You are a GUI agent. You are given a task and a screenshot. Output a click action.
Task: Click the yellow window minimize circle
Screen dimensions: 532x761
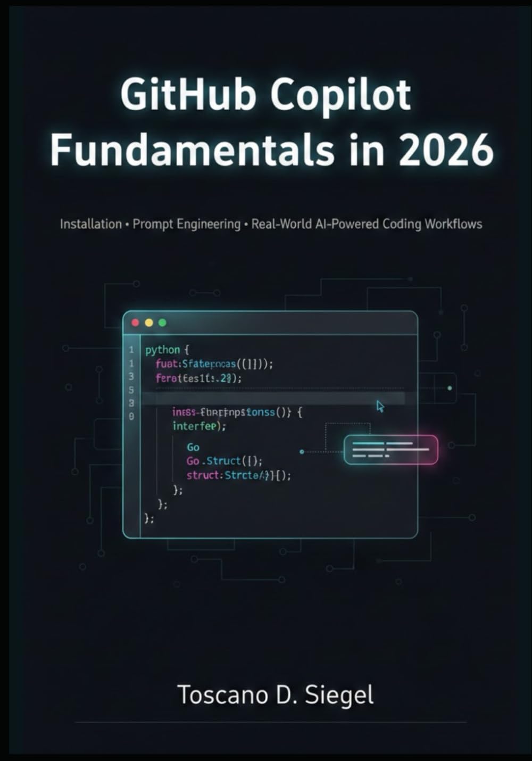click(148, 322)
